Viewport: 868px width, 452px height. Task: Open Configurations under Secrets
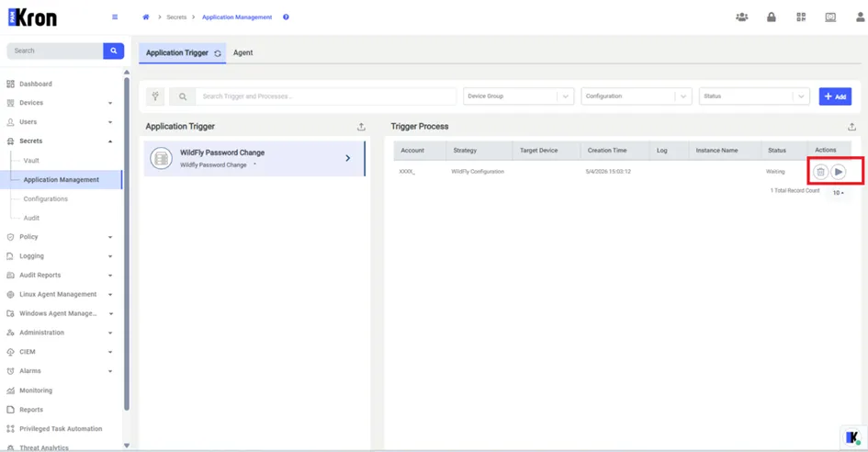click(45, 198)
